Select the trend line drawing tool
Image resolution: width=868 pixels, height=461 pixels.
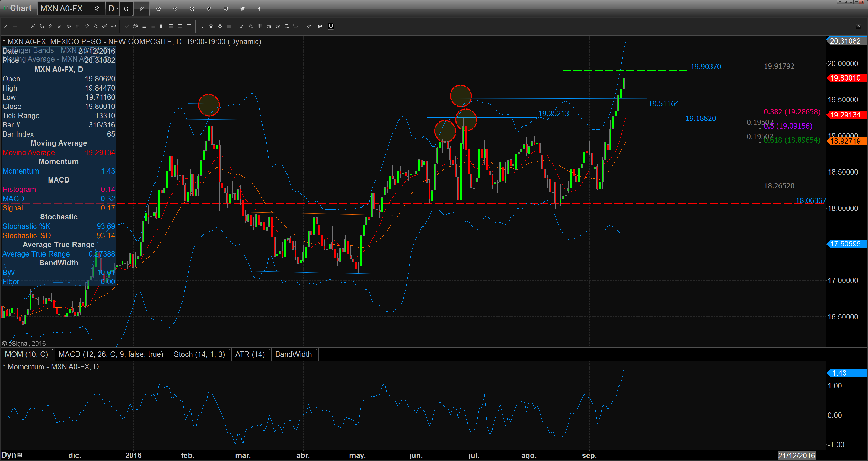coord(6,26)
